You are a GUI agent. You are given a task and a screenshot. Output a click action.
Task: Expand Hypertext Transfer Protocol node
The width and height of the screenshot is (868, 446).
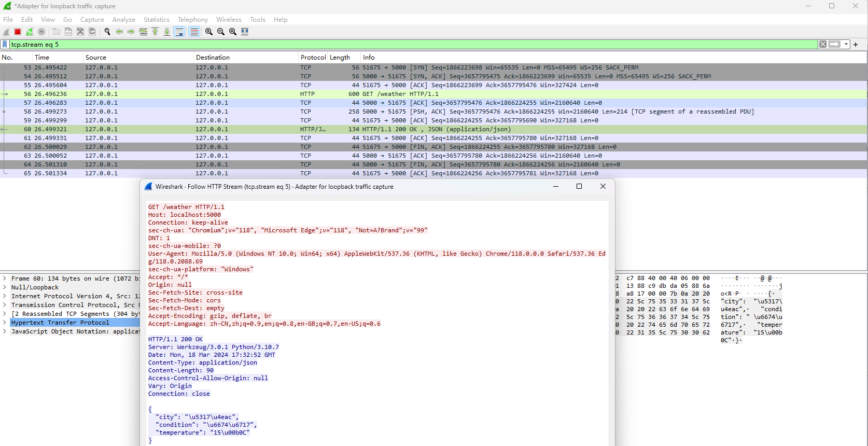tap(5, 323)
